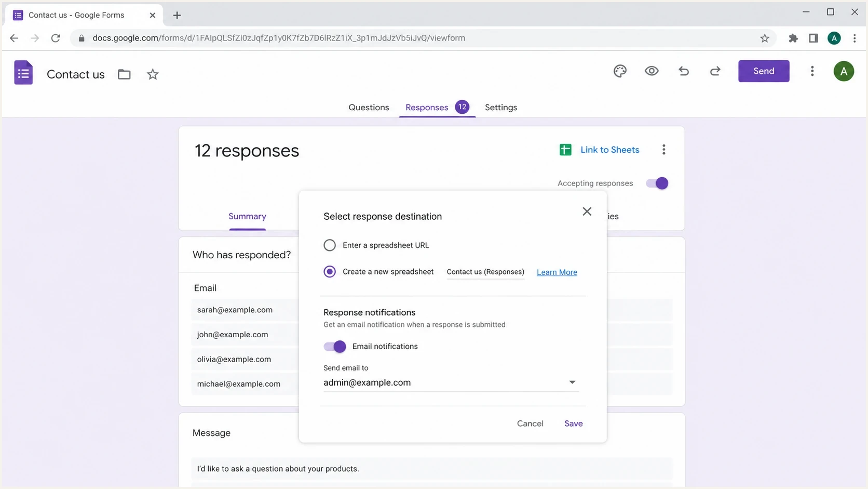Click the Contact us form title
This screenshot has height=489, width=868.
(76, 74)
